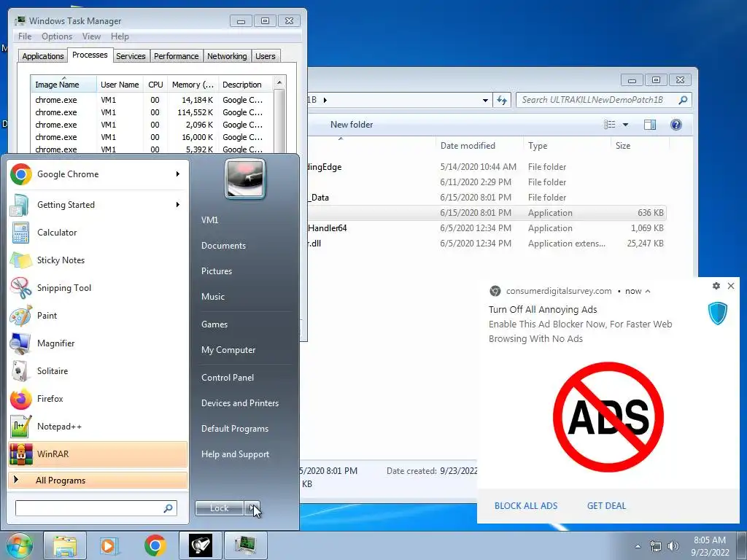The height and width of the screenshot is (560, 747).
Task: Launch Getting Started from Start menu
Action: click(x=98, y=205)
